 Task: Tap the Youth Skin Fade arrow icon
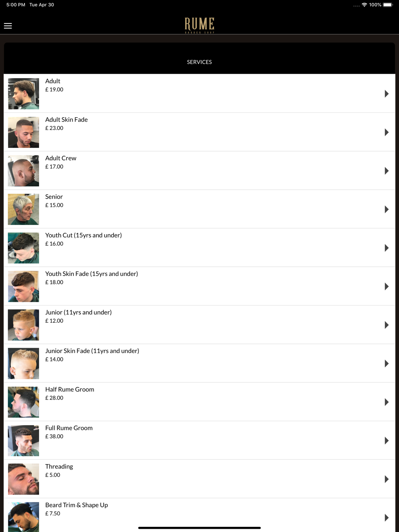(386, 286)
